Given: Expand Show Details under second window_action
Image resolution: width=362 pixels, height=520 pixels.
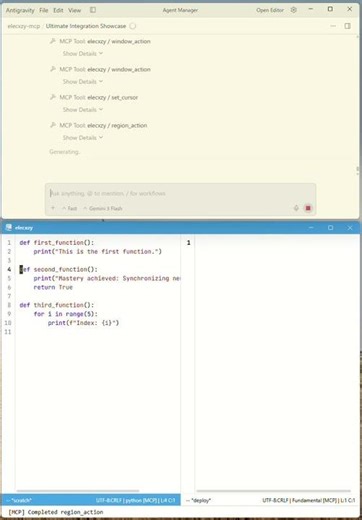Looking at the screenshot, I should 83,82.
